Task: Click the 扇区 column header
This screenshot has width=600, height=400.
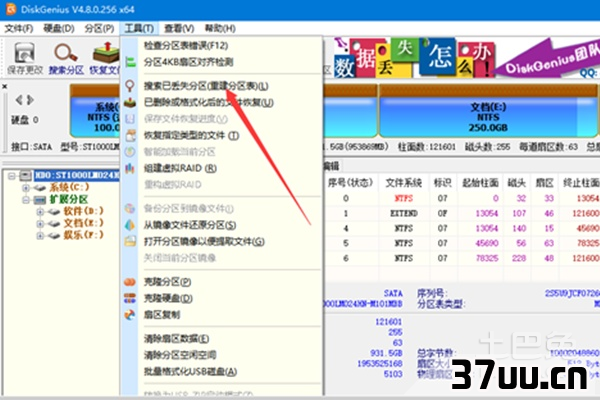Action: (x=545, y=183)
